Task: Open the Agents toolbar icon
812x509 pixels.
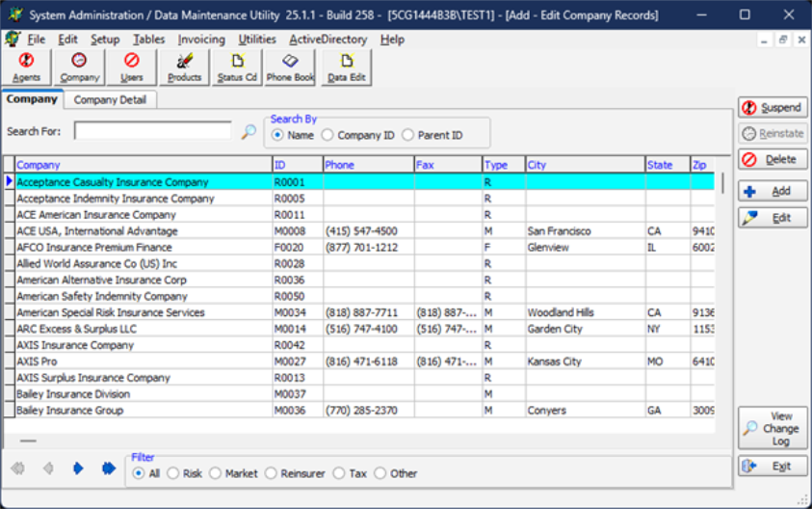Action: point(26,67)
